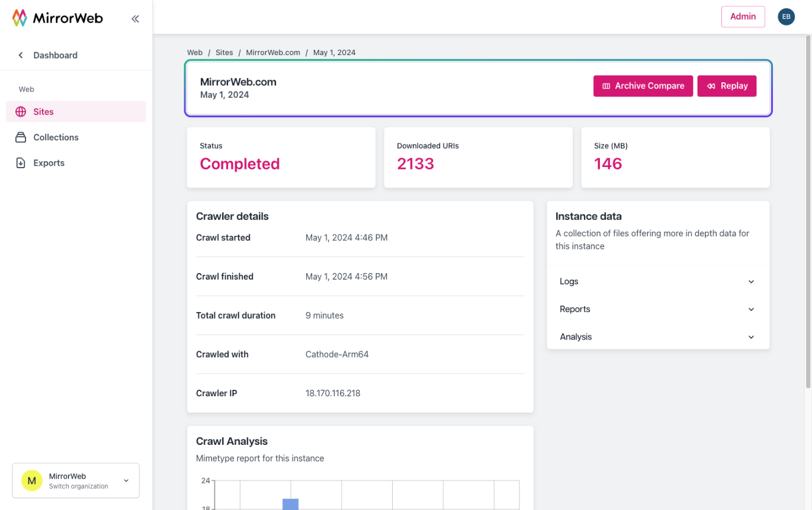Expand the Analysis section
The height and width of the screenshot is (510, 812).
tap(658, 336)
